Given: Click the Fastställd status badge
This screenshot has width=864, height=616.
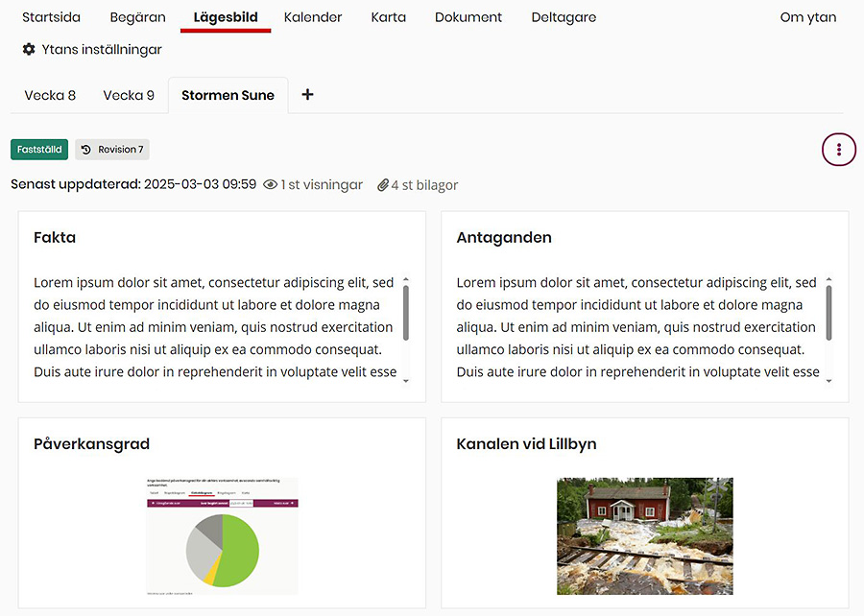Looking at the screenshot, I should tap(38, 149).
